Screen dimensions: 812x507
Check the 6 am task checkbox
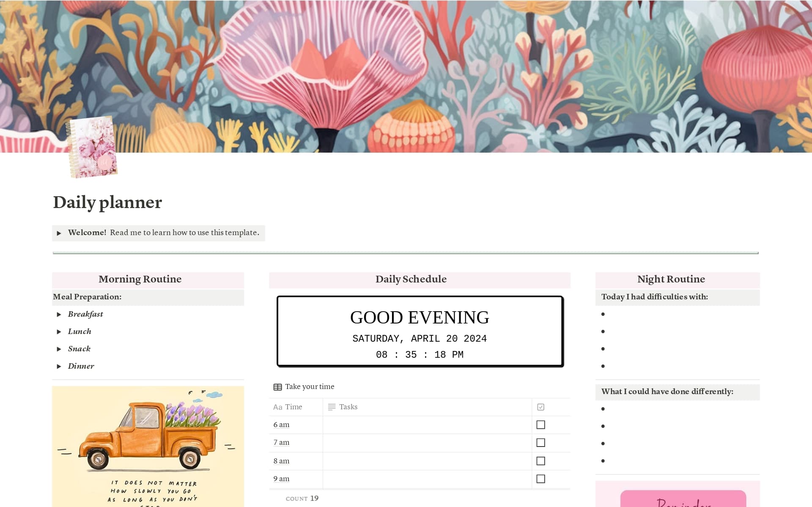click(x=540, y=425)
